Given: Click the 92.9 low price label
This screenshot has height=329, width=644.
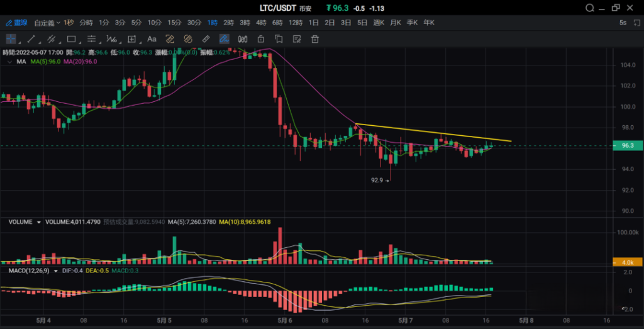Looking at the screenshot, I should tap(377, 180).
